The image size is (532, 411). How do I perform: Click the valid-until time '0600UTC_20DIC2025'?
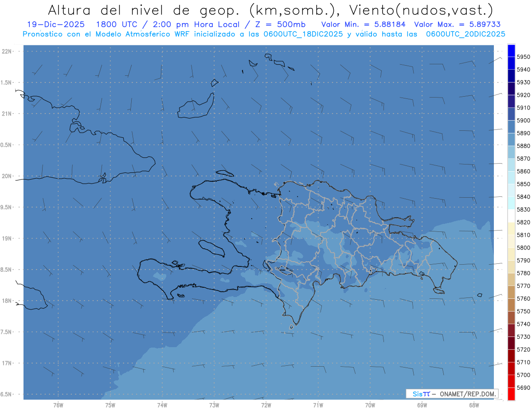[465, 34]
